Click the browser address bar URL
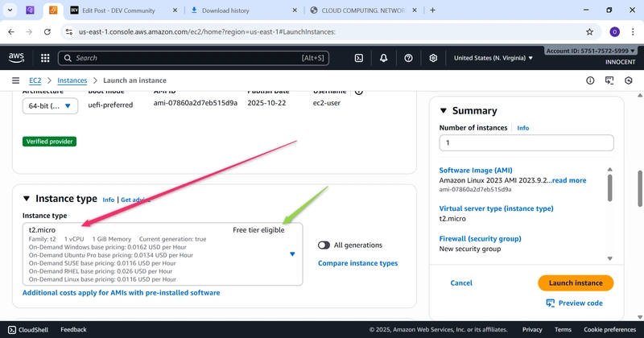The image size is (644, 338). coord(207,31)
